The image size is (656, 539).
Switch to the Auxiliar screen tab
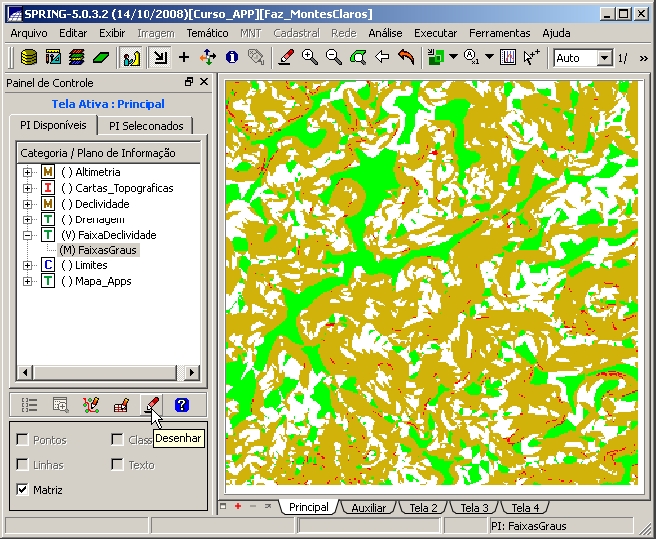[368, 508]
